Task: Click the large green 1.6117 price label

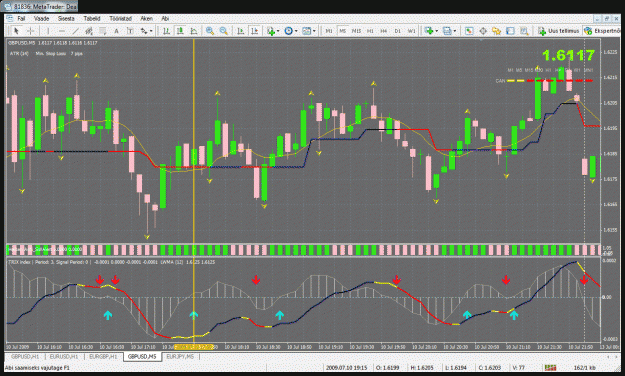Action: [568, 55]
